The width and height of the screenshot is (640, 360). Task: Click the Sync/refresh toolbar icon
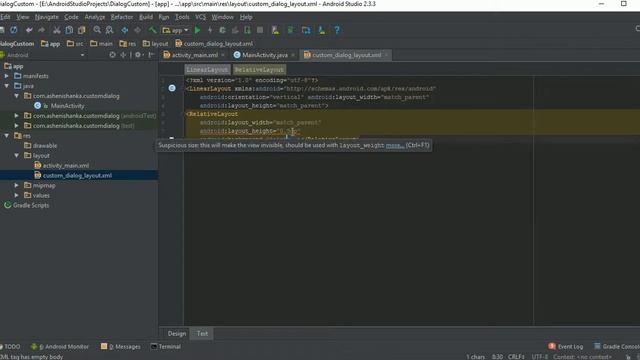[x=14, y=30]
